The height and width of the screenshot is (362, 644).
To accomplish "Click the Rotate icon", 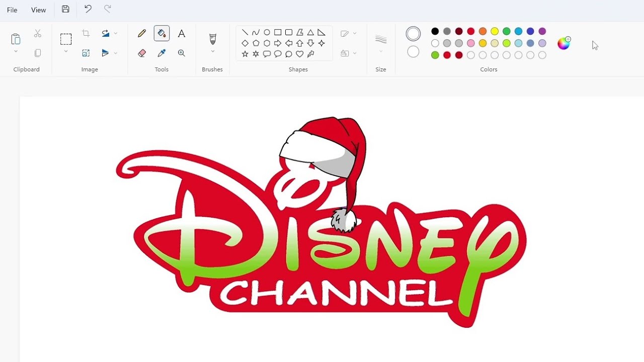I will point(106,34).
